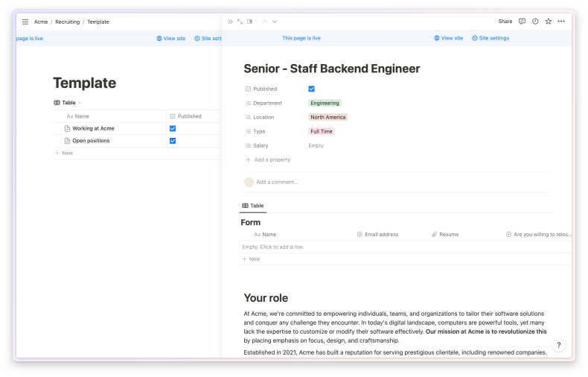The image size is (588, 377).
Task: Click the Name column header in Template table
Action: (78, 116)
